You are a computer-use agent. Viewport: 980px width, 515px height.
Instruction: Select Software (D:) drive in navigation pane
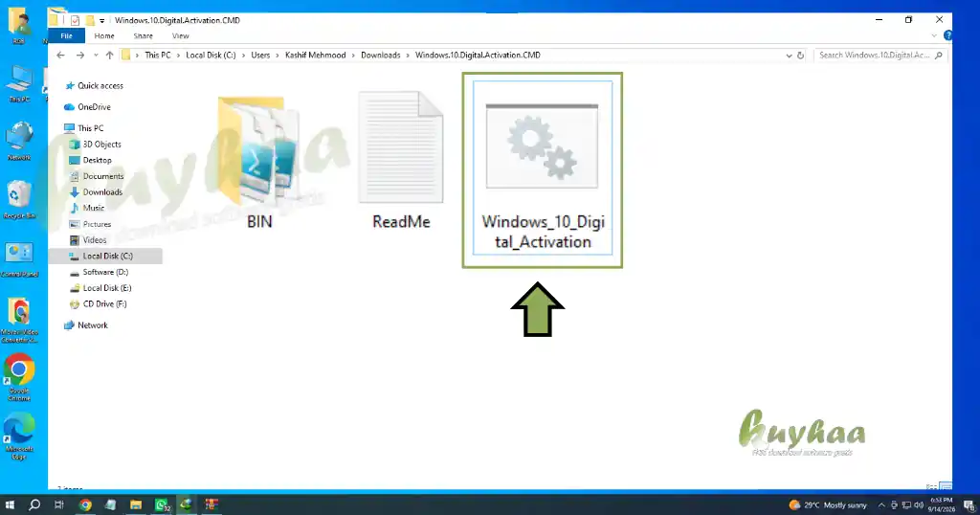pos(99,272)
